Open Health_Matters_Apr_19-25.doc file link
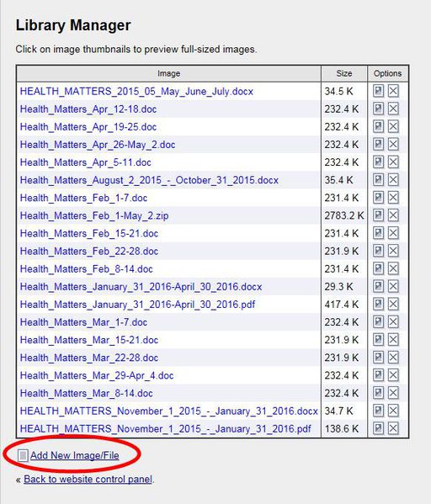Image resolution: width=431 pixels, height=504 pixels. click(x=88, y=127)
